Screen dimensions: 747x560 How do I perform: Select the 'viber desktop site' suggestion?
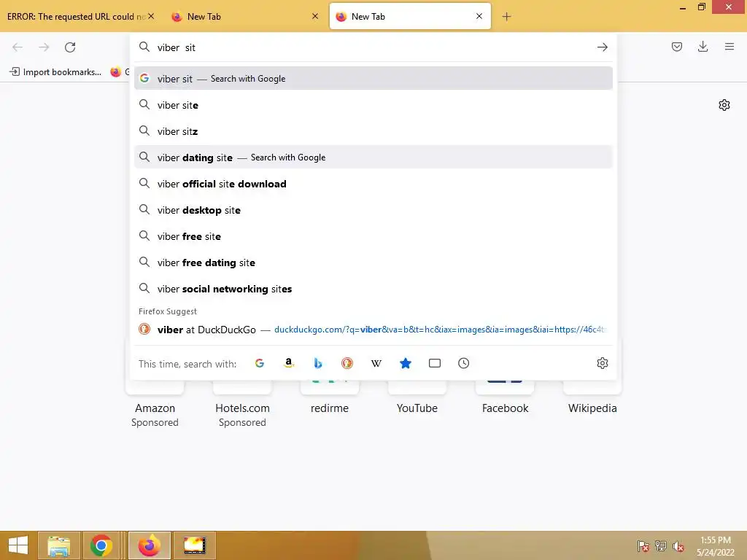(373, 210)
